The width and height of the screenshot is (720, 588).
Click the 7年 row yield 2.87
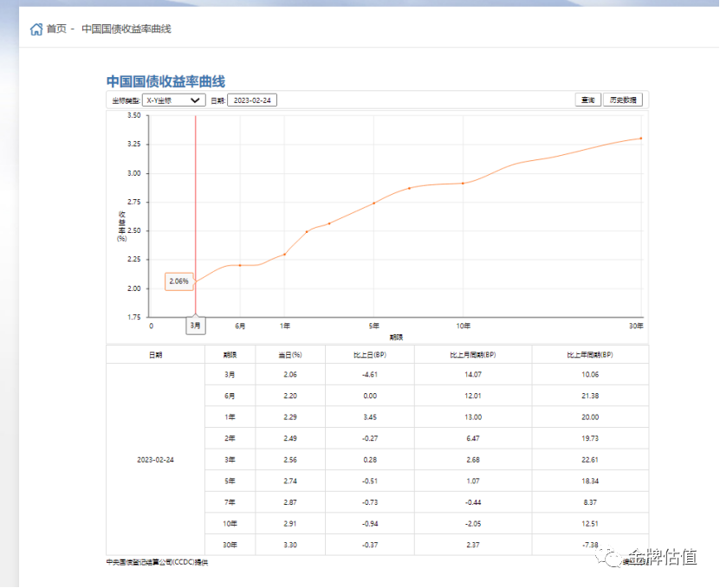[x=290, y=502]
